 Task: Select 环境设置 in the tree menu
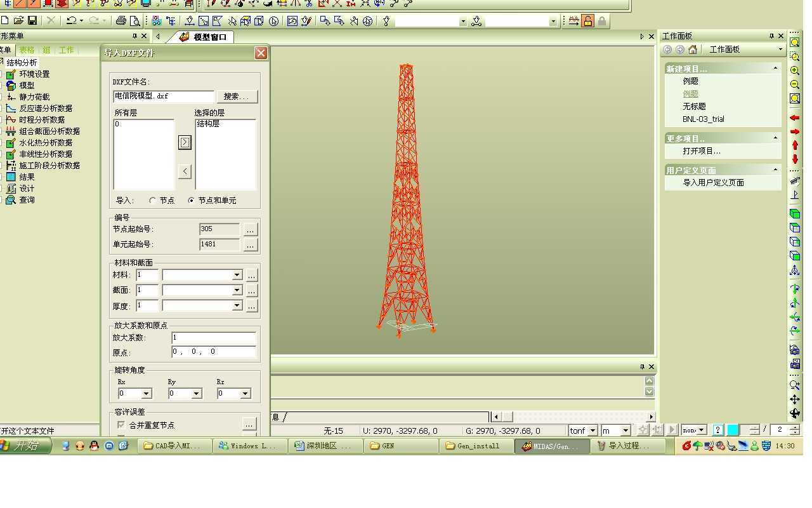pyautogui.click(x=34, y=74)
